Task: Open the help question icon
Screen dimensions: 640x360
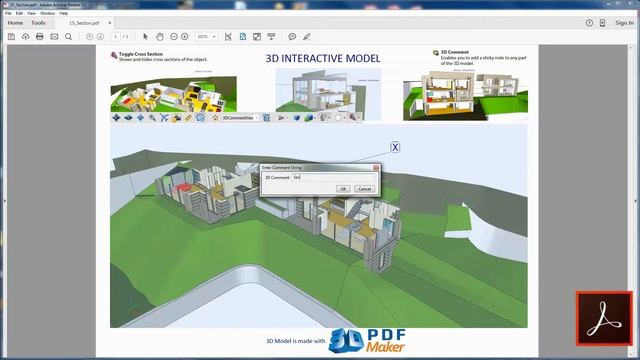Action: tap(589, 23)
